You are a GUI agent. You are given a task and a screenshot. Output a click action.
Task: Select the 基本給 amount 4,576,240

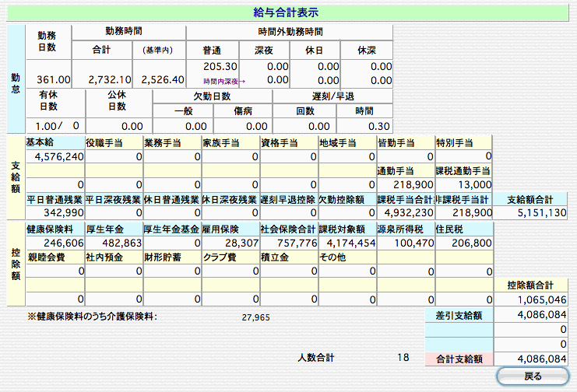(55, 156)
